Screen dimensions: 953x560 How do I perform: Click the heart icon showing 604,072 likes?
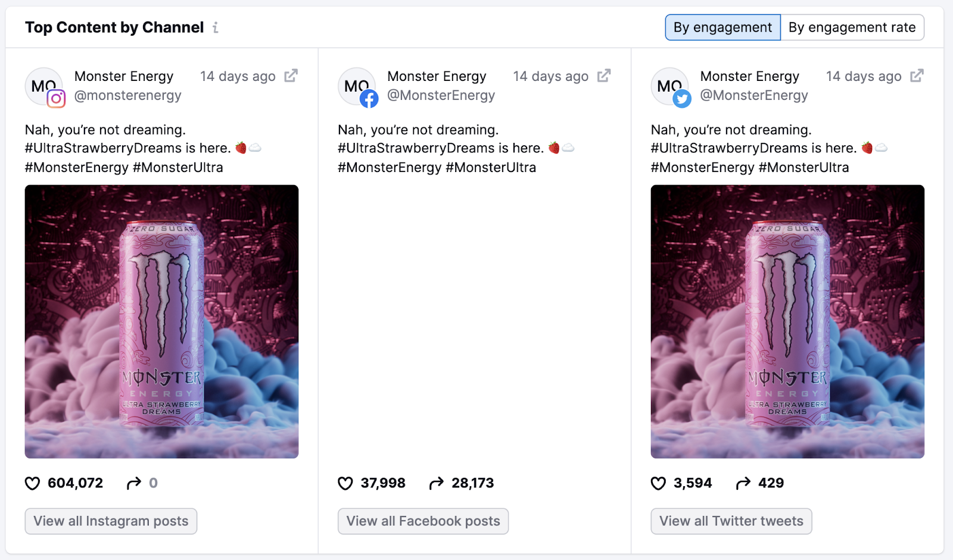[x=33, y=483]
